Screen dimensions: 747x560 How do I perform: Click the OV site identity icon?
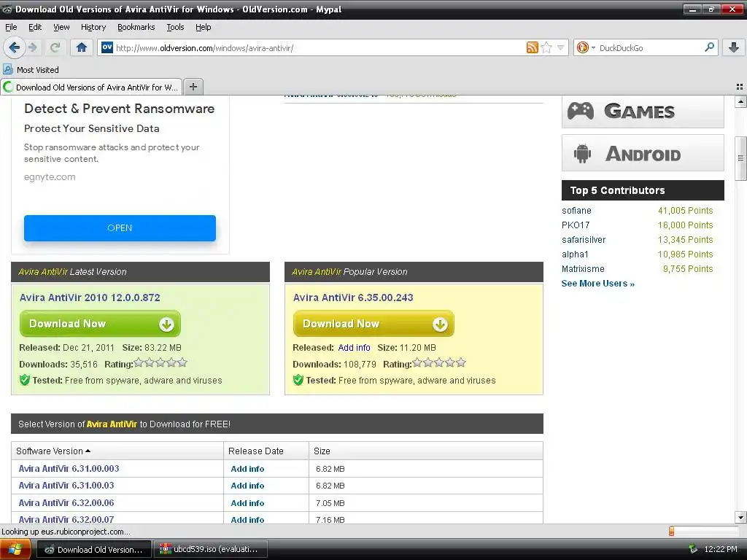pyautogui.click(x=107, y=47)
